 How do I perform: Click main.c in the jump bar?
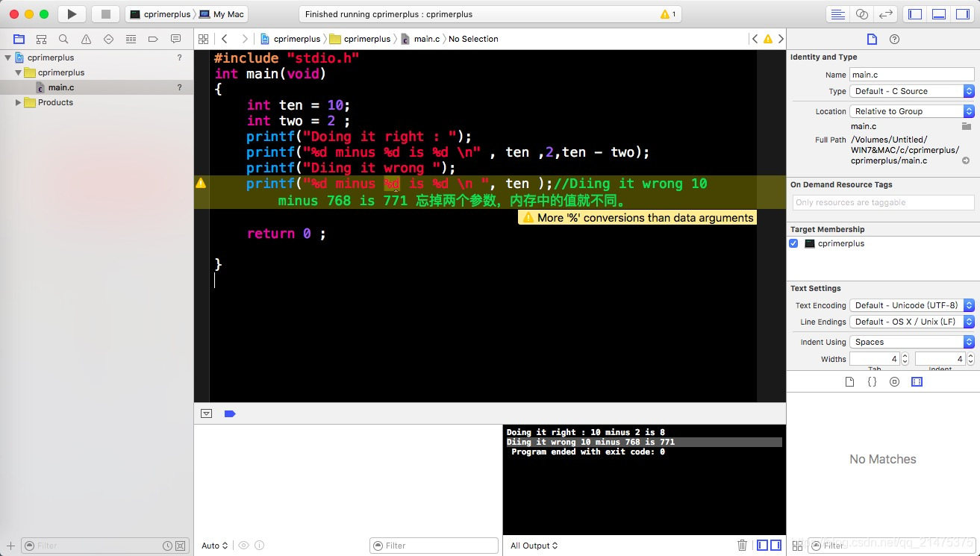tap(420, 39)
